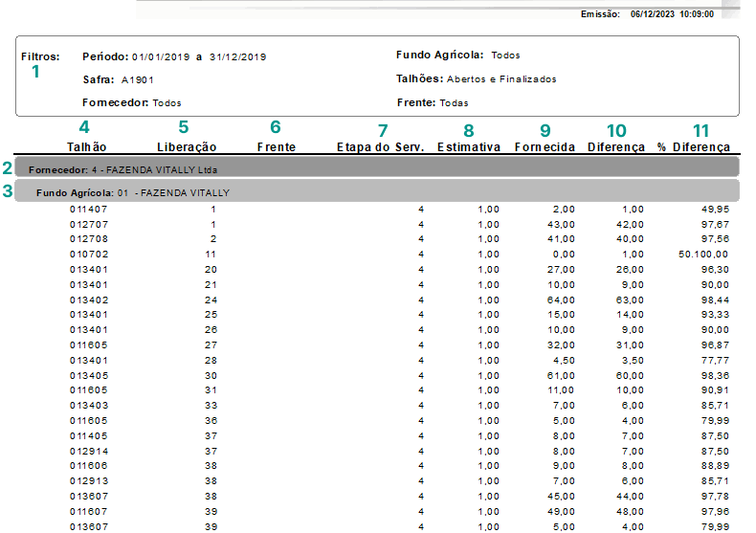Image resolution: width=756 pixels, height=533 pixels.
Task: Click talhão cell 011606
Action: (x=89, y=466)
